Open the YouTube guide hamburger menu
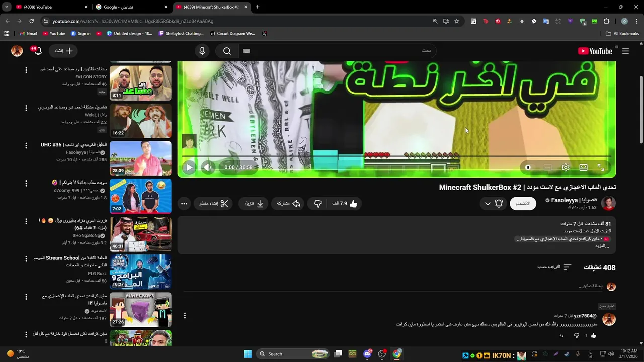This screenshot has width=644, height=362. tap(625, 51)
